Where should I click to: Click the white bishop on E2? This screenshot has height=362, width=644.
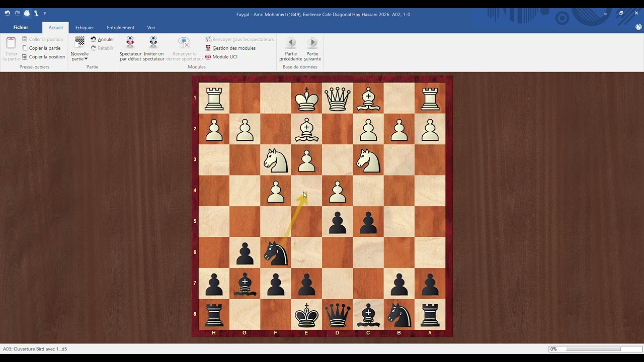click(306, 129)
